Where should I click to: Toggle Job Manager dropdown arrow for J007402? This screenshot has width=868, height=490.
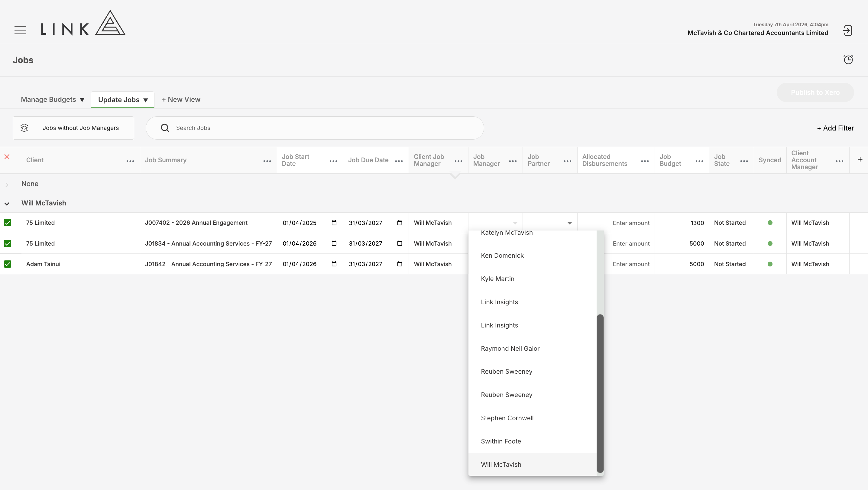tap(515, 223)
